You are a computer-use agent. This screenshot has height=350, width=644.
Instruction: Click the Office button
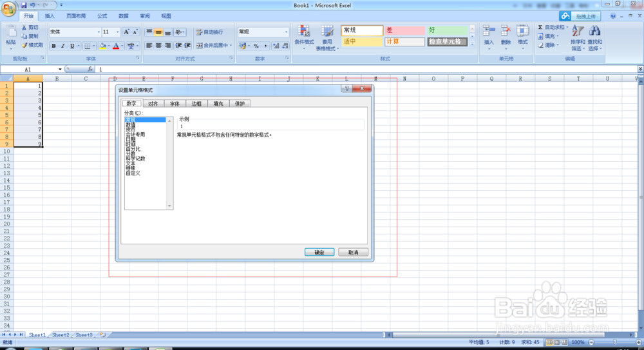8,8
